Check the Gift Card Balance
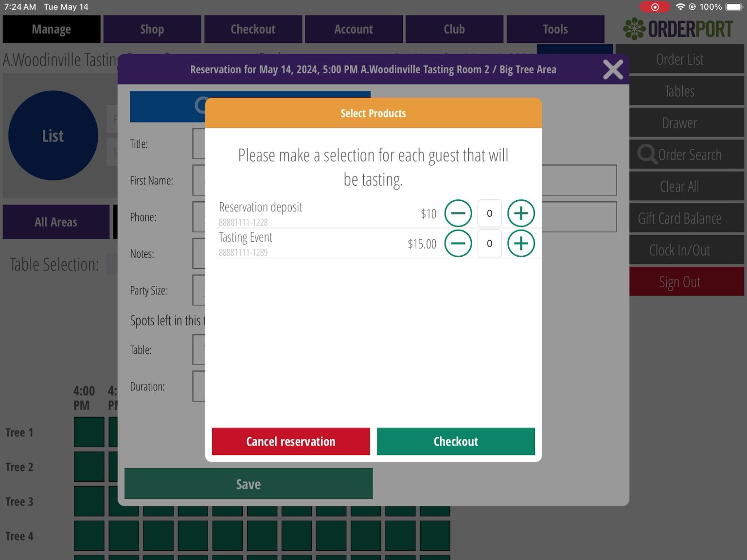The height and width of the screenshot is (560, 747). (679, 218)
